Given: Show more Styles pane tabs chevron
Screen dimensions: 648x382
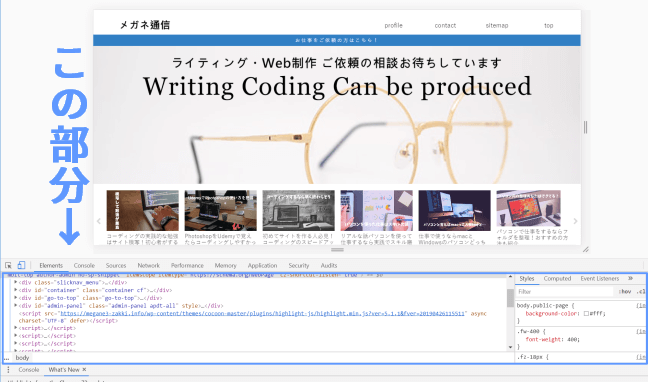Looking at the screenshot, I should click(630, 278).
